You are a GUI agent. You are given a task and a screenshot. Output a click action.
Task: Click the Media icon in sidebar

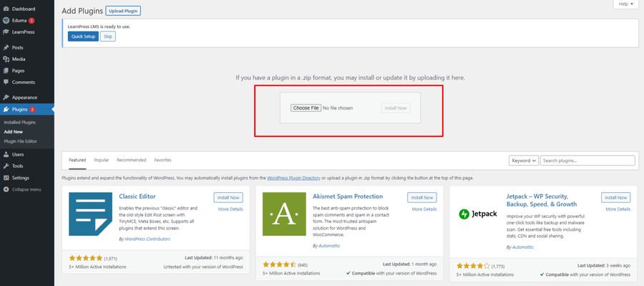pyautogui.click(x=6, y=59)
